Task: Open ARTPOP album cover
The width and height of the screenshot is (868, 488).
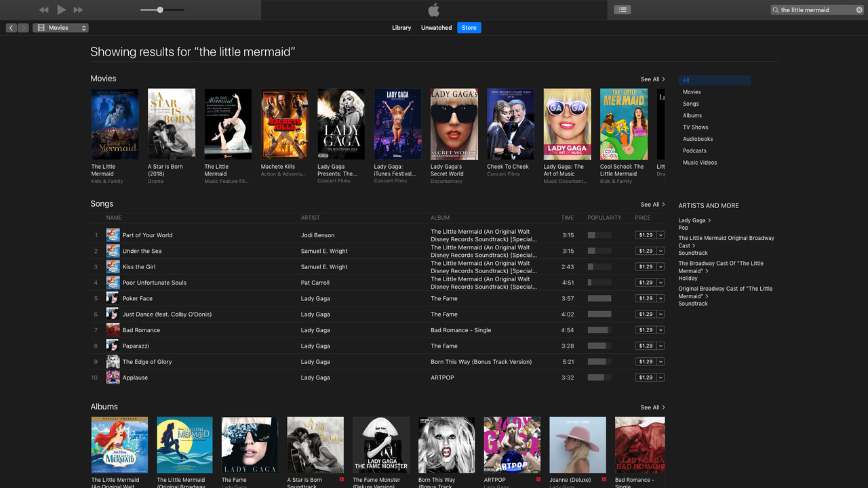Action: [512, 445]
